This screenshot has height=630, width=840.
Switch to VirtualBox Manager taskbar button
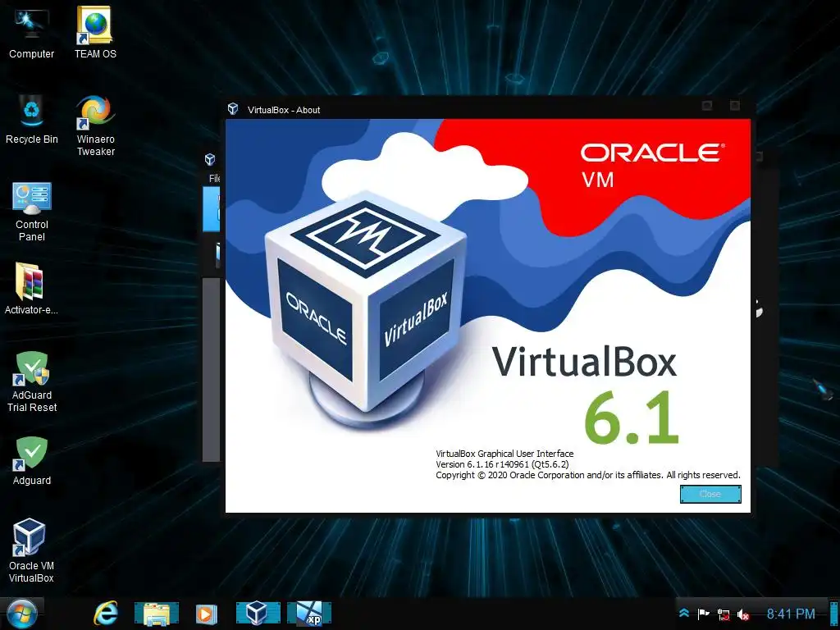tap(258, 614)
